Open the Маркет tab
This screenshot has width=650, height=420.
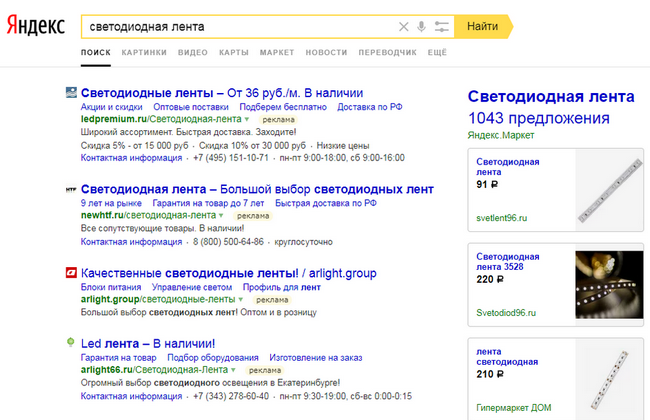point(277,53)
